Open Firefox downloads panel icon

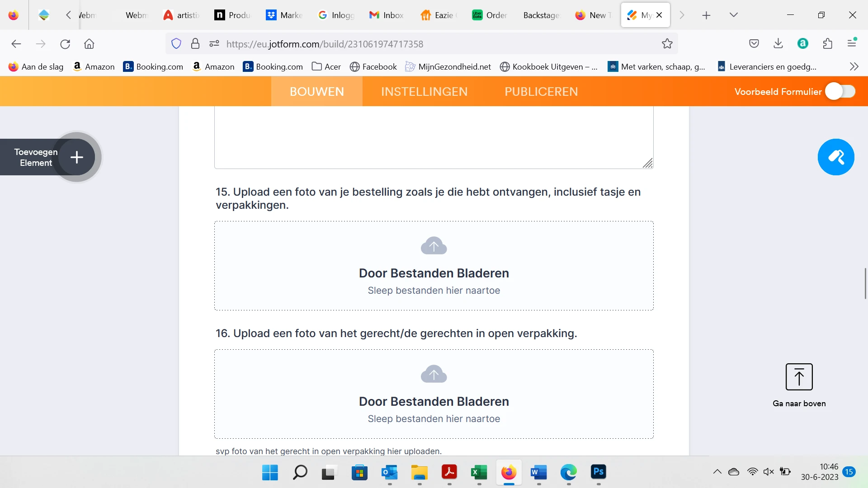click(778, 43)
